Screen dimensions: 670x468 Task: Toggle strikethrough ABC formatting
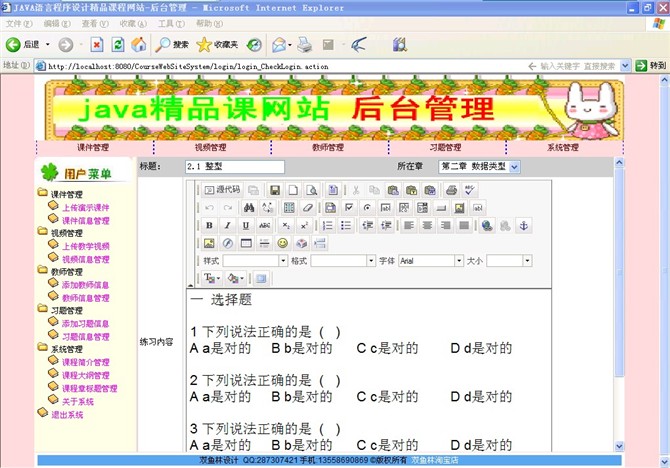click(264, 225)
